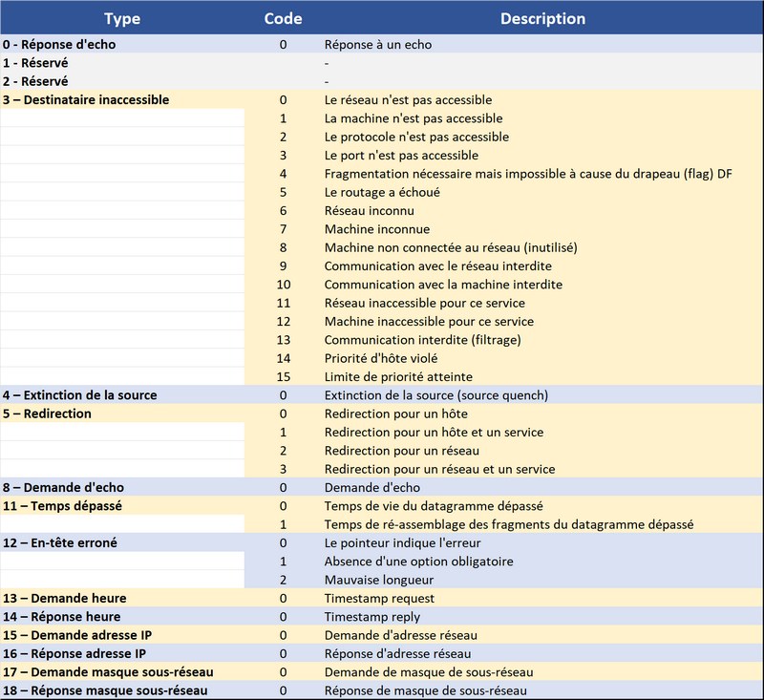Viewport: 764px width, 700px height.
Task: Click the "Réseau inconnu" description cell
Action: tap(370, 210)
